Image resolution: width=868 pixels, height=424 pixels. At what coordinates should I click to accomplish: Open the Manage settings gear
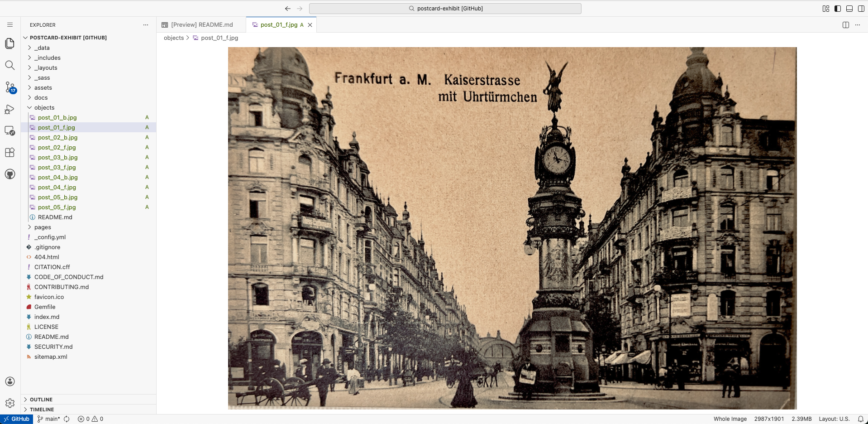[10, 403]
